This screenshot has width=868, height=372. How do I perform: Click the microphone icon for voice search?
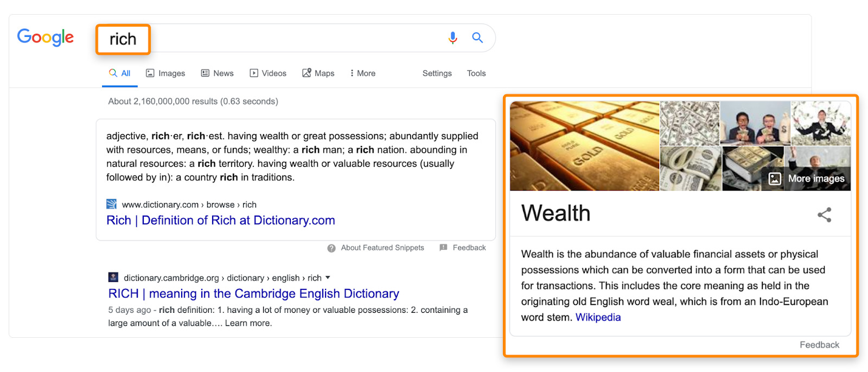[x=452, y=37]
